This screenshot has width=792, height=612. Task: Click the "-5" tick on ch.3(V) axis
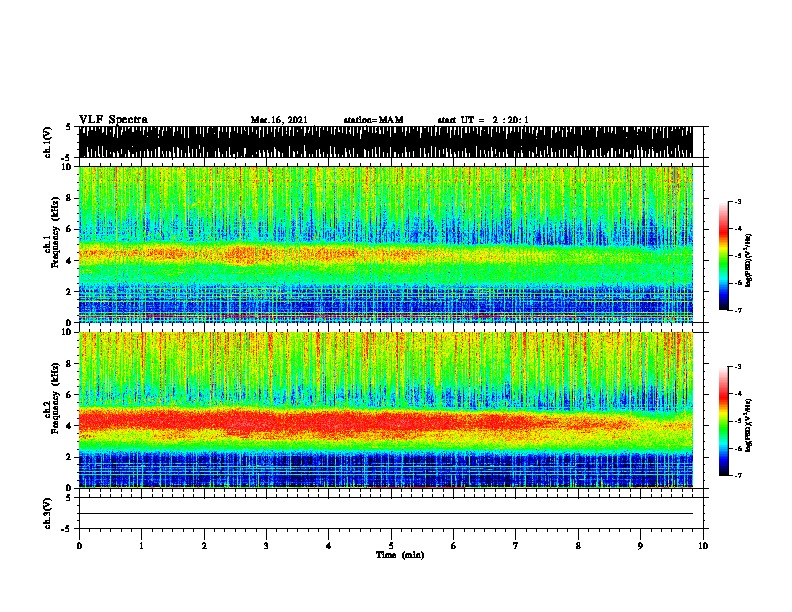coord(68,529)
